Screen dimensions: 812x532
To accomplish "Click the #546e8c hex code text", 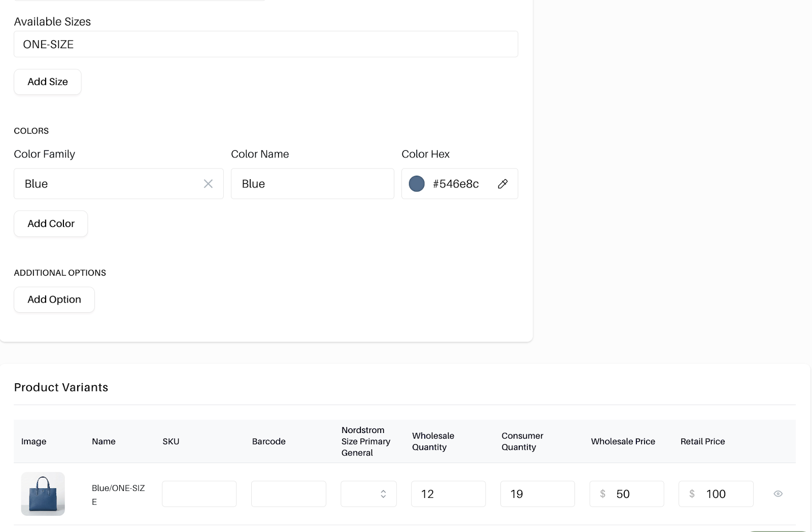I will (456, 184).
